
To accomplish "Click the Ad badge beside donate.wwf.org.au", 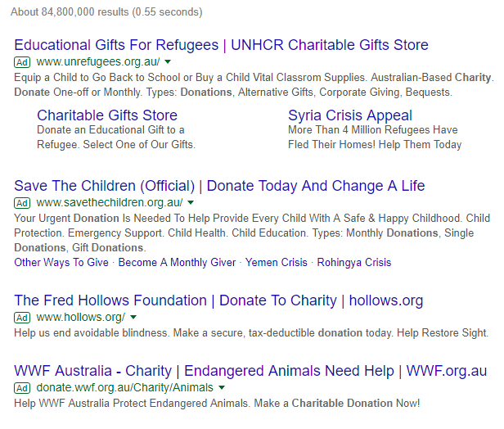I will pyautogui.click(x=22, y=388).
